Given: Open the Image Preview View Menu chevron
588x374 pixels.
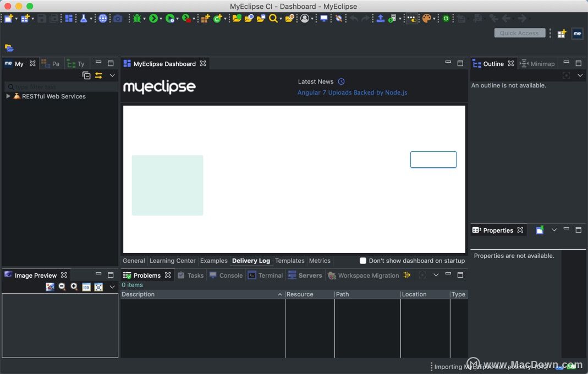Looking at the screenshot, I should click(112, 287).
